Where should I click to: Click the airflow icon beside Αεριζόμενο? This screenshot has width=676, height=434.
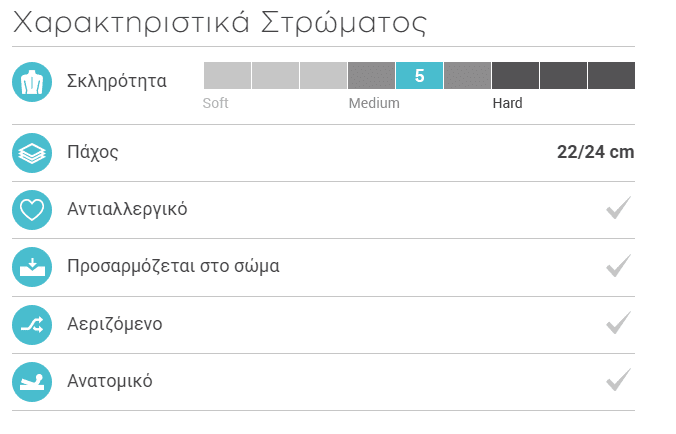[32, 324]
